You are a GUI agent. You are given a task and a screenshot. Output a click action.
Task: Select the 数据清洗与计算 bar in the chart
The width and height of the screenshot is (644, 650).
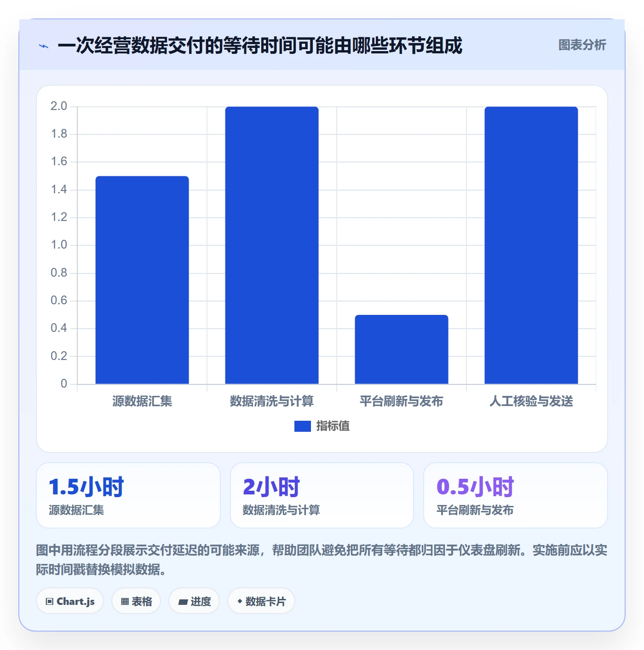pos(272,245)
